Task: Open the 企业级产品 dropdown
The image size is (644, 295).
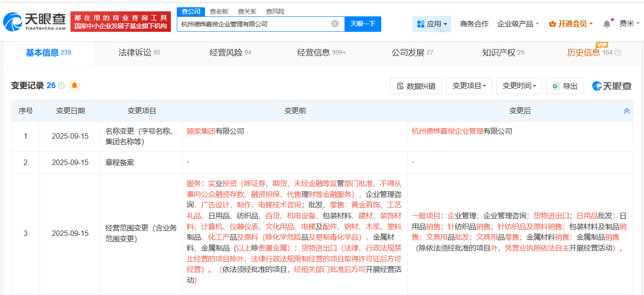Action: click(516, 24)
